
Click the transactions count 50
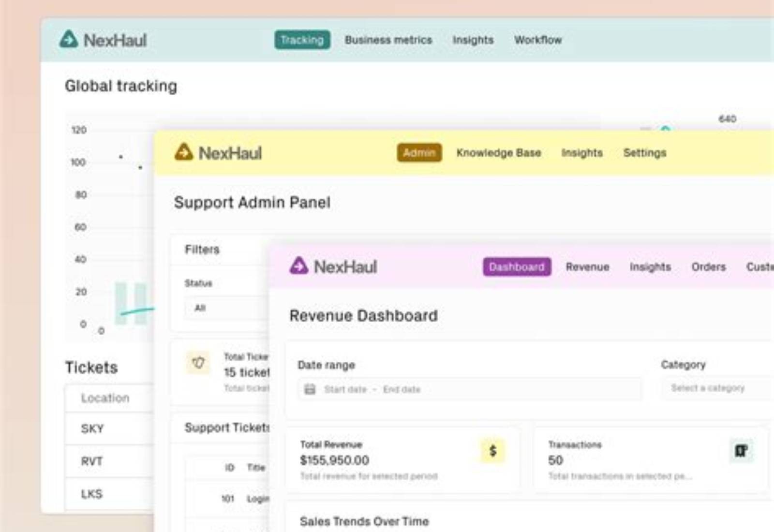tap(555, 460)
